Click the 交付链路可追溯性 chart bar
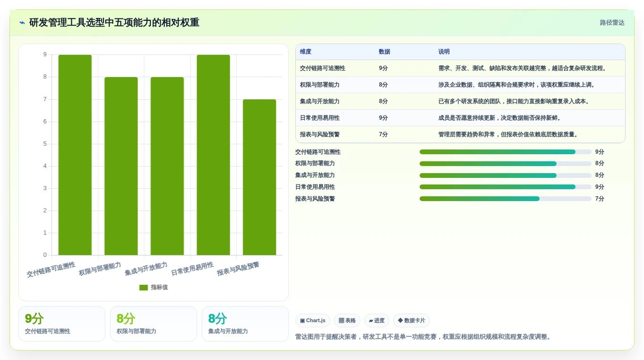Image resolution: width=644 pixels, height=360 pixels. tap(75, 155)
